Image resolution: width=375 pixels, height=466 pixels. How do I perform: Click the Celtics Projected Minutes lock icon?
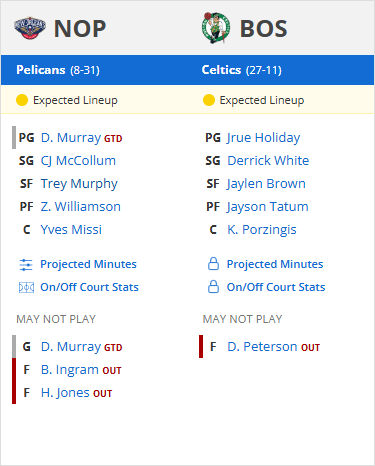213,264
